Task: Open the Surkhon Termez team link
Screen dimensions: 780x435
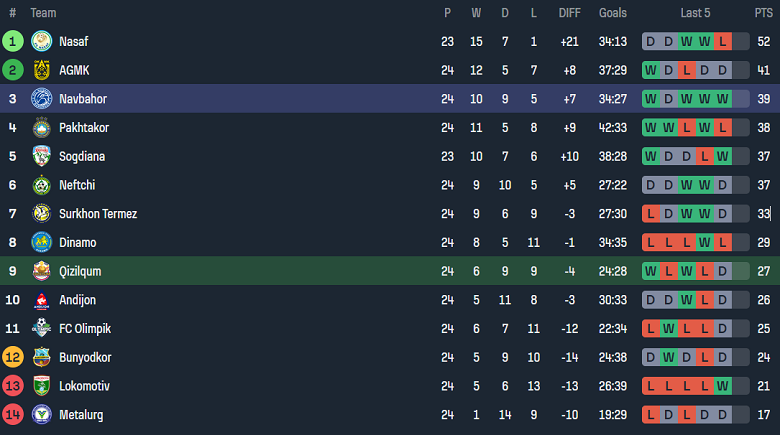Action: [x=98, y=214]
